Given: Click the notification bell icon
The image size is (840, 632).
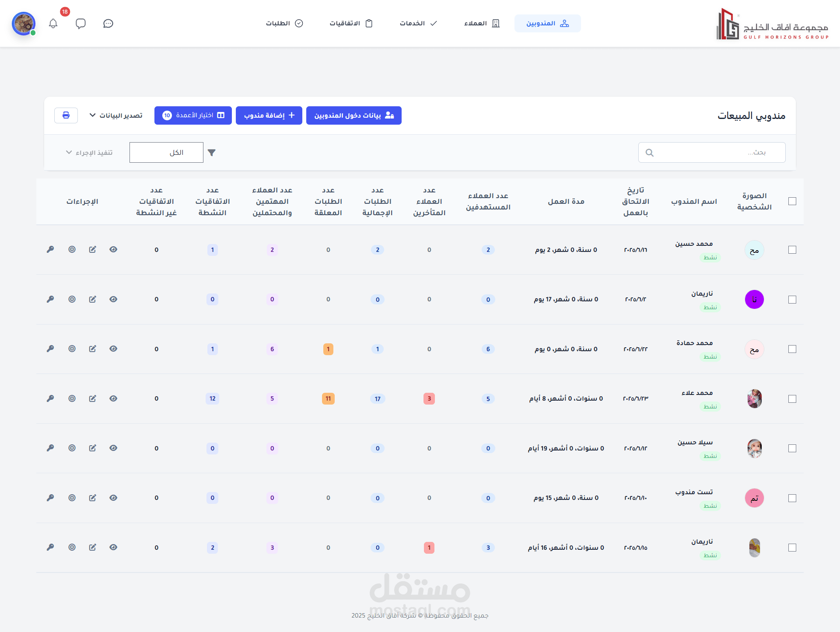Looking at the screenshot, I should (x=53, y=24).
